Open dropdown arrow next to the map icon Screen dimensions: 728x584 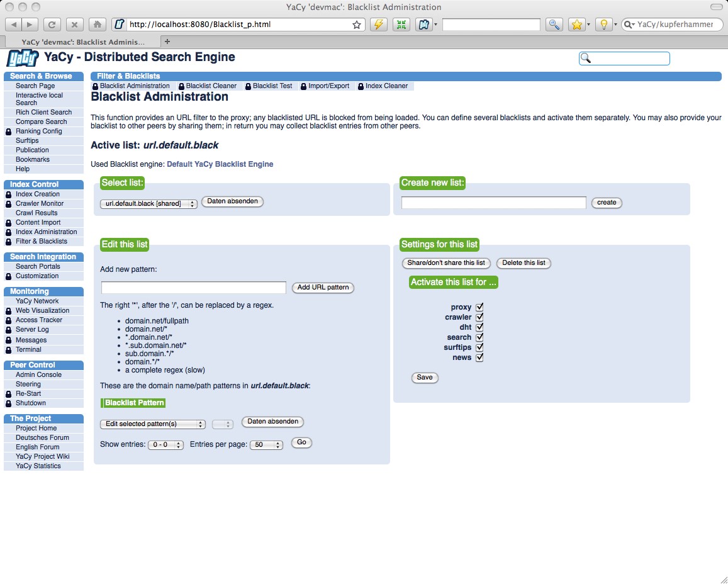[435, 25]
